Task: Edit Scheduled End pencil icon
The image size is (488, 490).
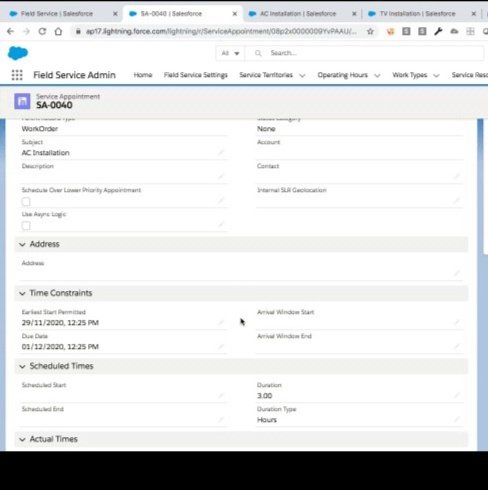Action: pyautogui.click(x=221, y=419)
